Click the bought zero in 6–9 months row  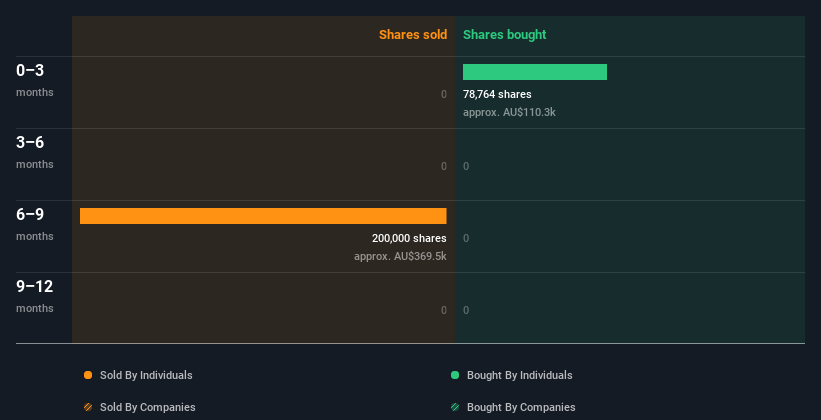point(466,238)
